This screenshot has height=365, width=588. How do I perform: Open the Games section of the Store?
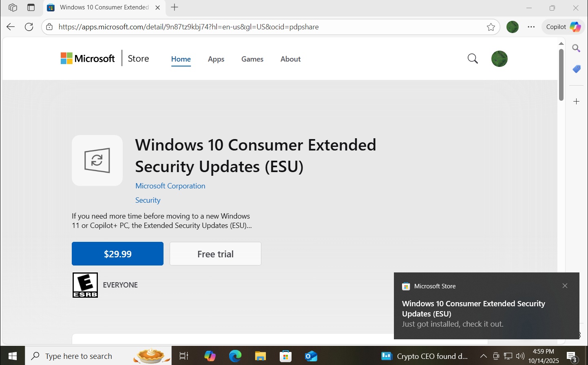[252, 59]
